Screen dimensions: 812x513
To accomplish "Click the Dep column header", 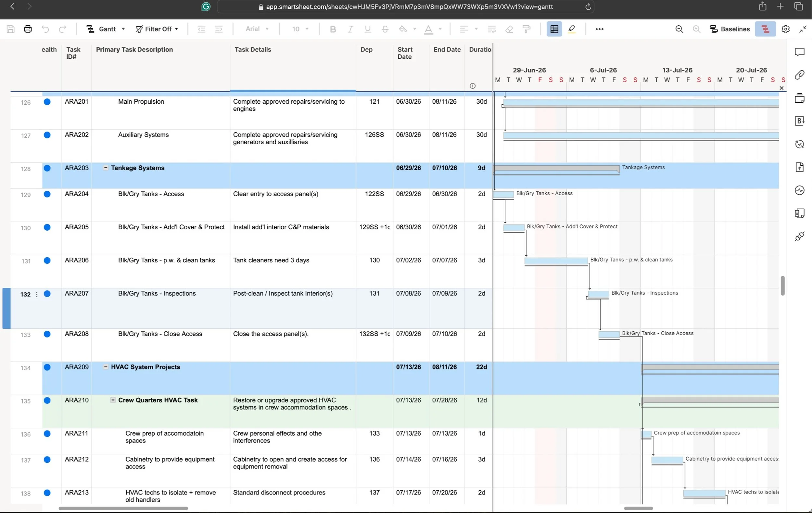I will click(366, 50).
